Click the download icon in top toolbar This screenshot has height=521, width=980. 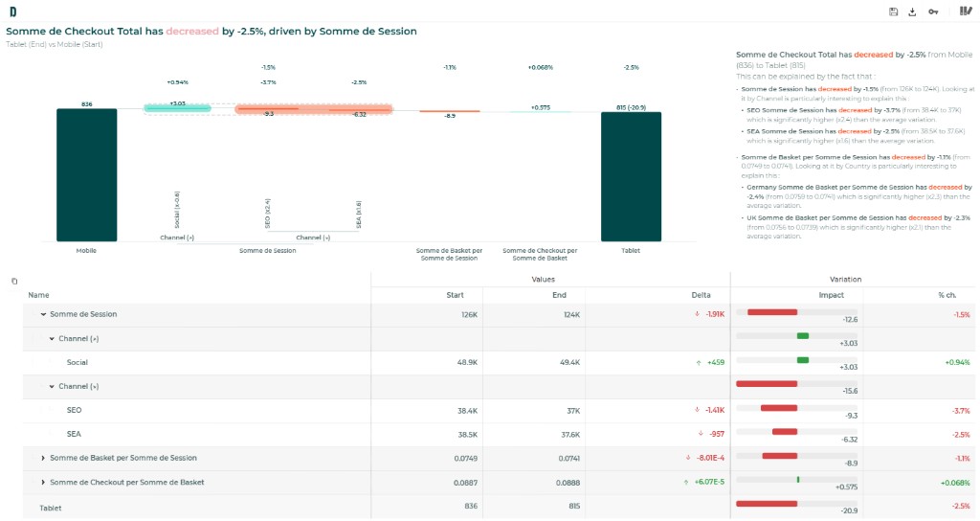[912, 11]
